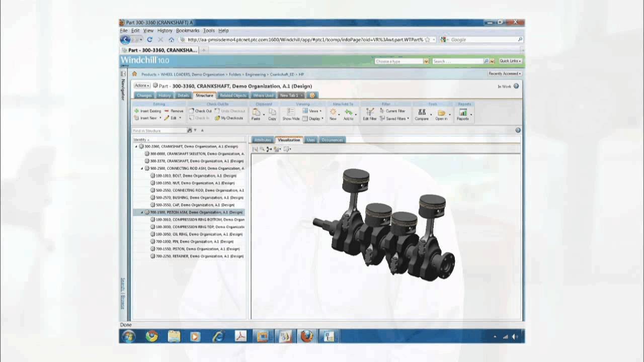Viewport: 644px width, 362px height.
Task: Open Chrome from the Windows taskbar
Action: (x=151, y=336)
